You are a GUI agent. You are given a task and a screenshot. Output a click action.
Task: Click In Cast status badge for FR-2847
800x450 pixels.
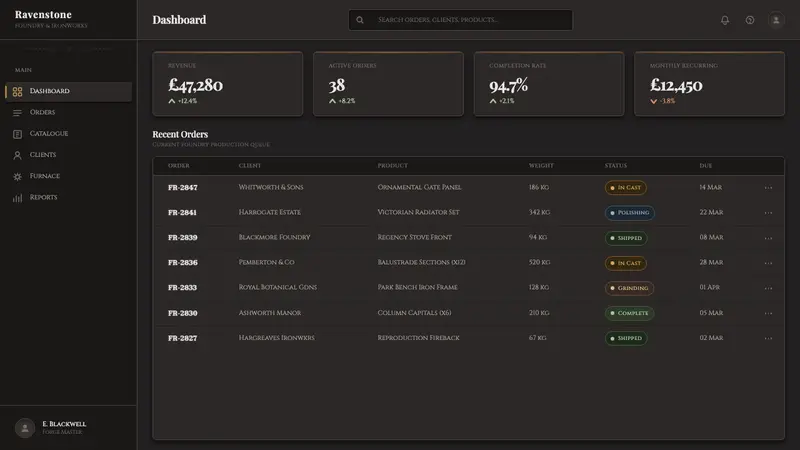[626, 188]
